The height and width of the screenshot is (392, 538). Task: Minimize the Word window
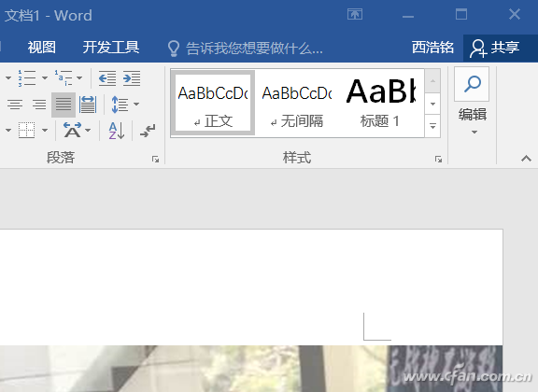[x=408, y=16]
